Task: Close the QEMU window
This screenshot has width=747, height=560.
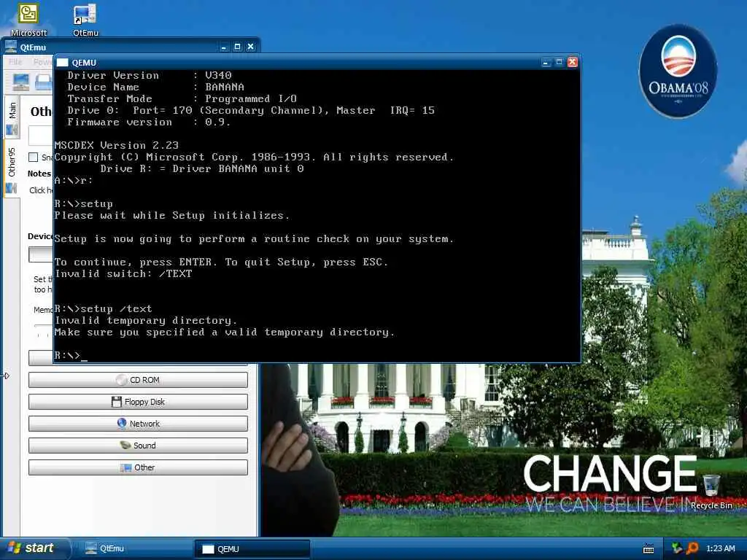Action: click(x=573, y=63)
